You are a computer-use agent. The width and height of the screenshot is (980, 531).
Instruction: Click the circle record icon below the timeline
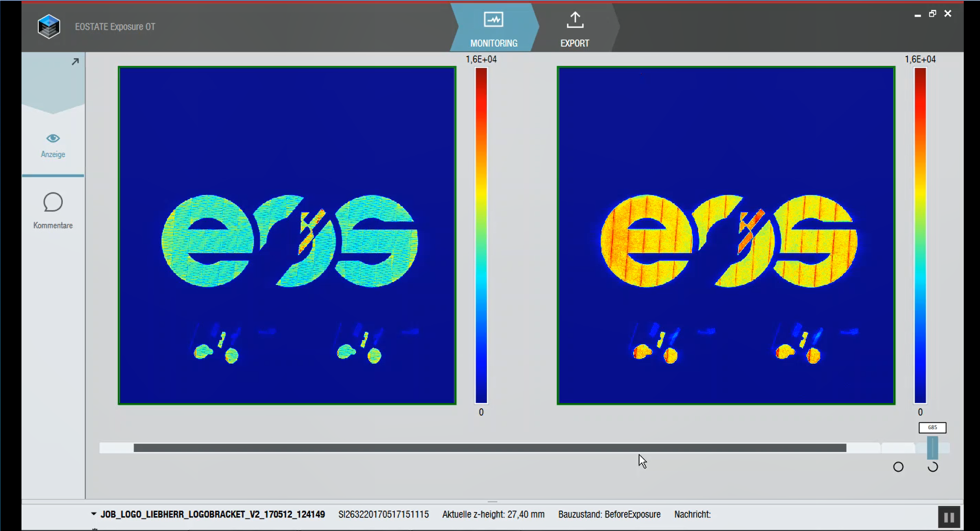pos(899,467)
